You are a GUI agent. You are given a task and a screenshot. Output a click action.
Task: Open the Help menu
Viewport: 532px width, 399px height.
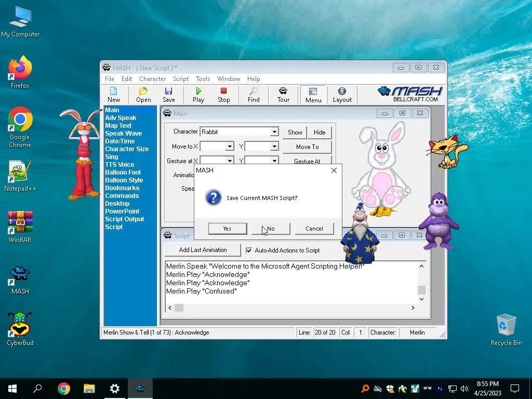click(x=254, y=79)
